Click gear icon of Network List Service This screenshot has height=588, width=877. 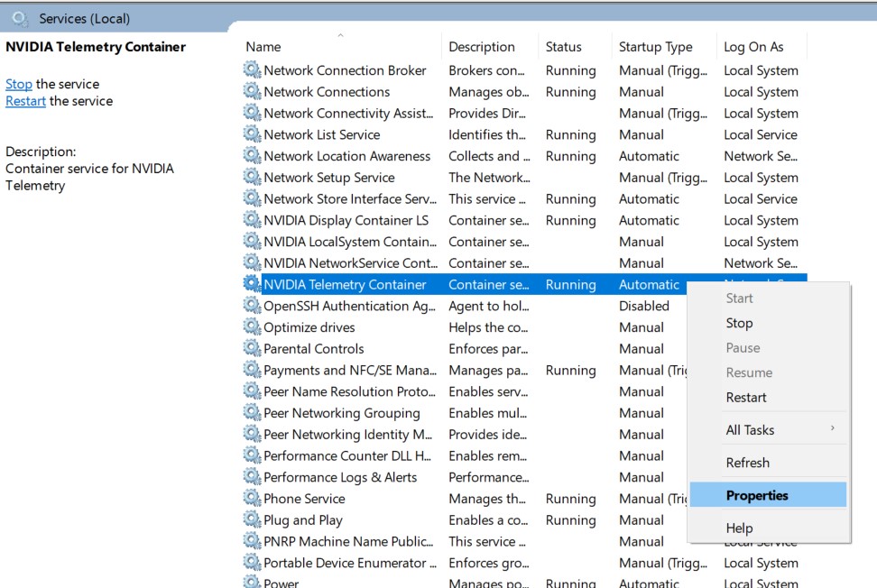coord(252,134)
